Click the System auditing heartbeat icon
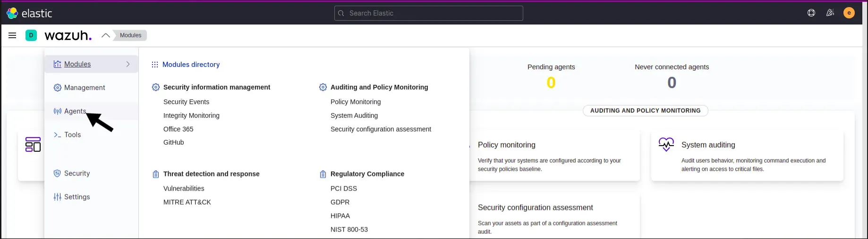Screen dimensions: 868x239 point(666,145)
